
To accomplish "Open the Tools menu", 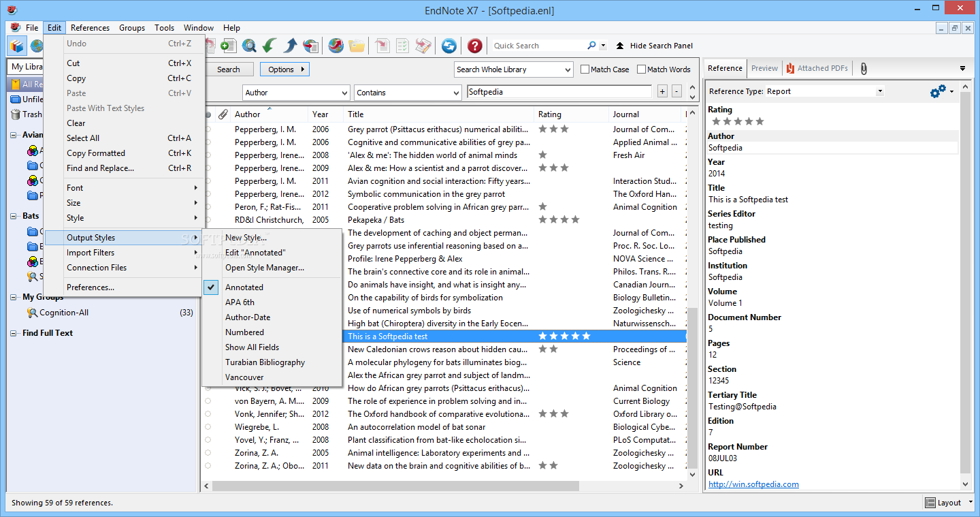I will pyautogui.click(x=164, y=28).
